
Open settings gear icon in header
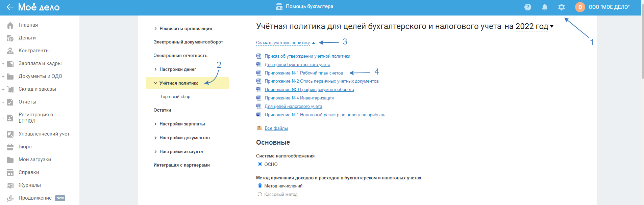562,7
